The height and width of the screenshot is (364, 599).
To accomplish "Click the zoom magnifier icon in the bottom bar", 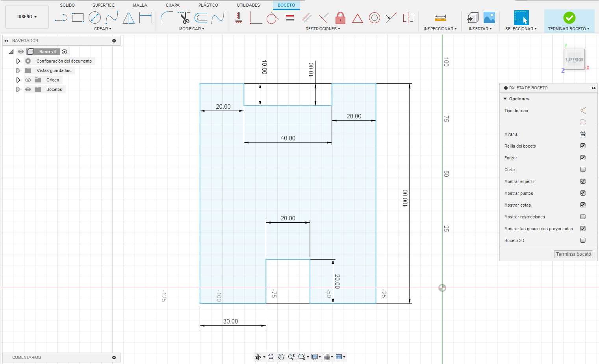I will pyautogui.click(x=291, y=357).
